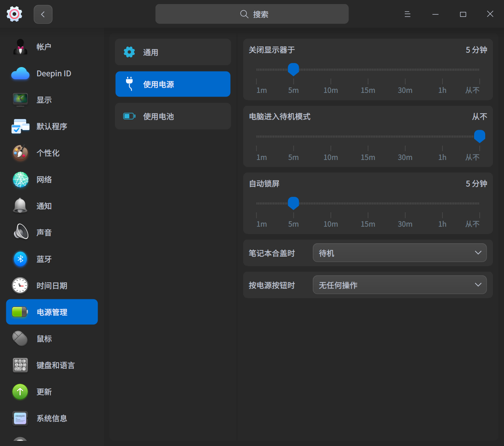
Task: Go back using the back arrow button
Action: (43, 14)
